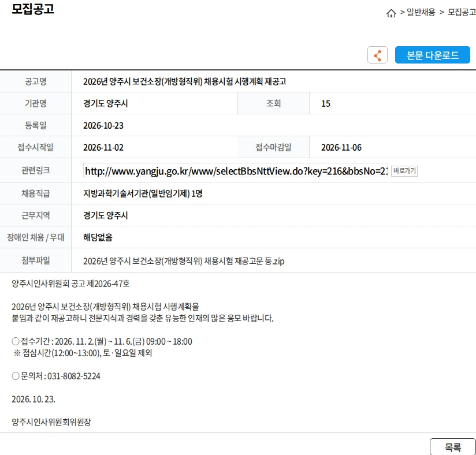Click the 본문 다운로드 button
The height and width of the screenshot is (455, 476).
coord(432,55)
